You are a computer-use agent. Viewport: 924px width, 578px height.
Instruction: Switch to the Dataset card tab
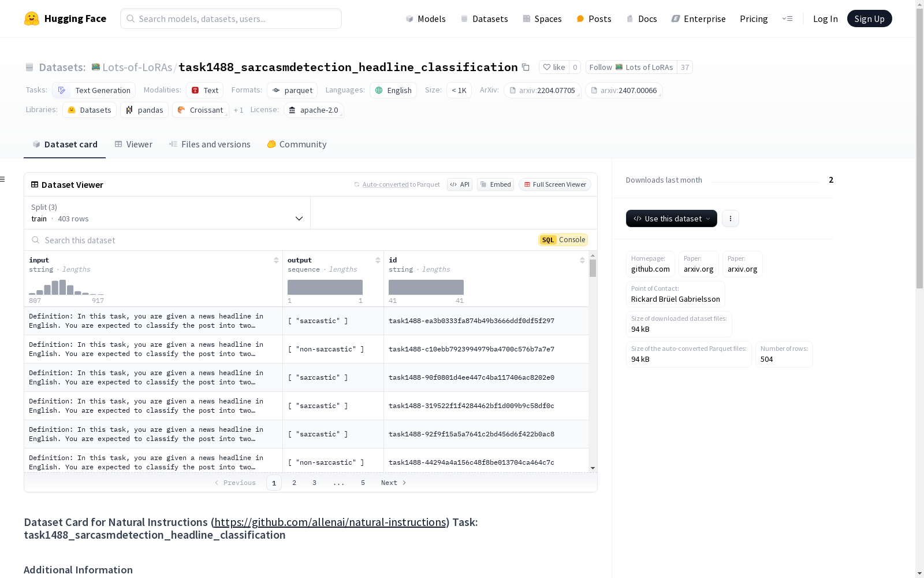pos(65,144)
